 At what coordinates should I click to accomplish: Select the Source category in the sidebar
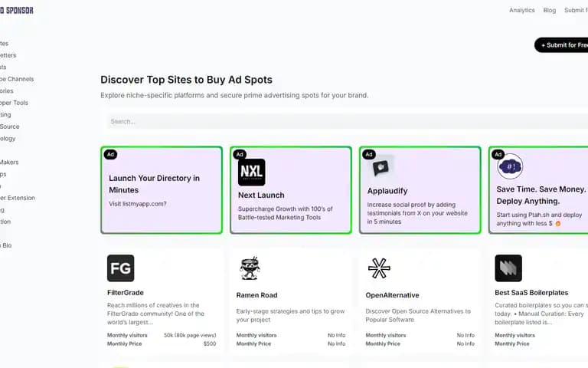(10, 127)
